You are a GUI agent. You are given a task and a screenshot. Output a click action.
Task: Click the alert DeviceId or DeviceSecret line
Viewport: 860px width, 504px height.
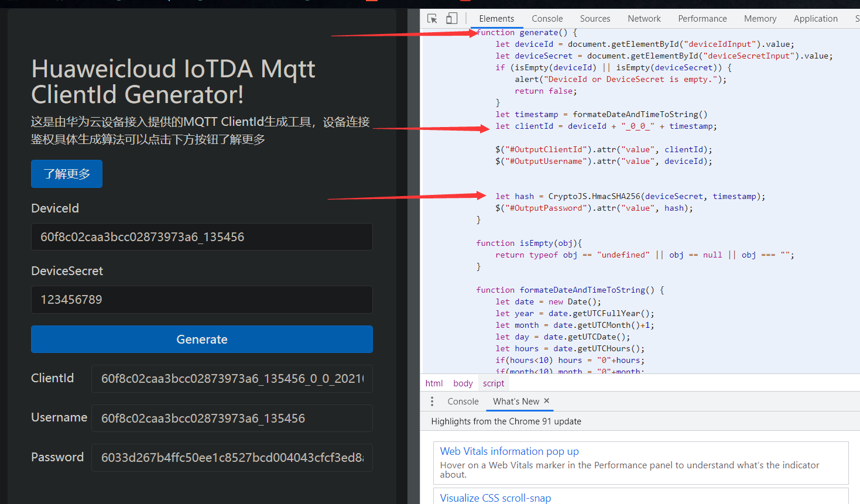pyautogui.click(x=621, y=80)
